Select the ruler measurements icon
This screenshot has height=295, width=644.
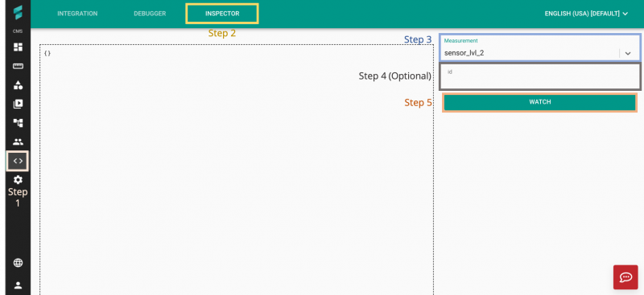[x=18, y=66]
